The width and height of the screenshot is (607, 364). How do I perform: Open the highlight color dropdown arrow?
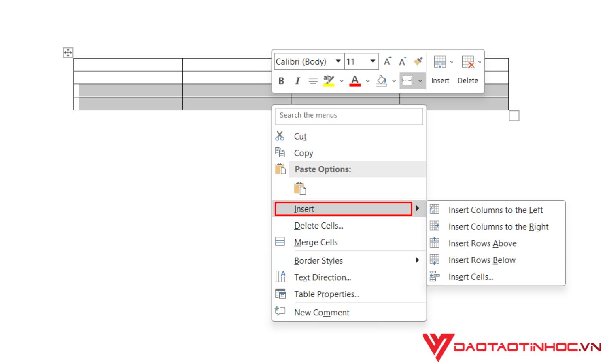click(342, 81)
